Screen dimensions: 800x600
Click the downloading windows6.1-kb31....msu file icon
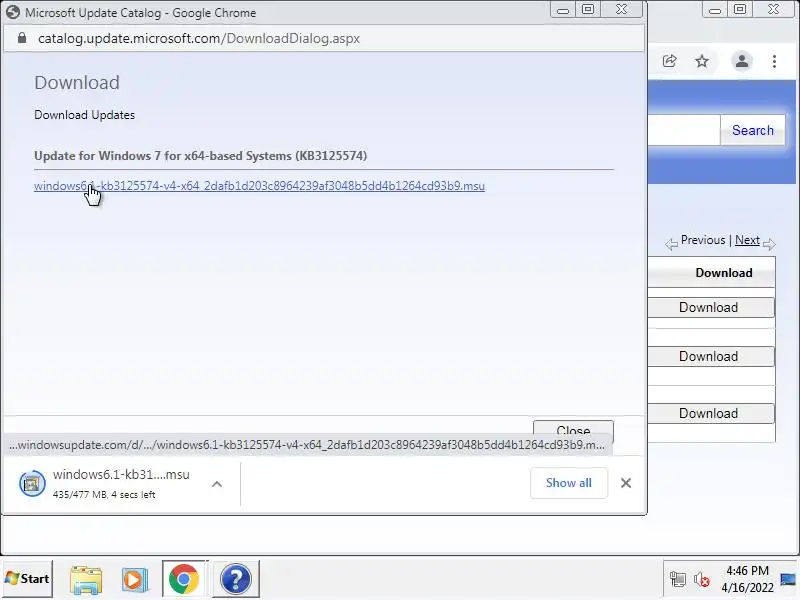pos(32,483)
